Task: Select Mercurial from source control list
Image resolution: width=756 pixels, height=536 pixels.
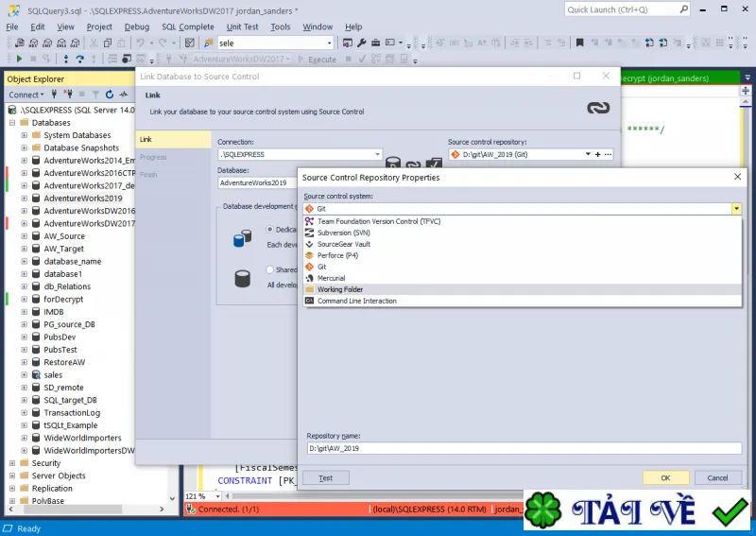Action: coord(523,278)
